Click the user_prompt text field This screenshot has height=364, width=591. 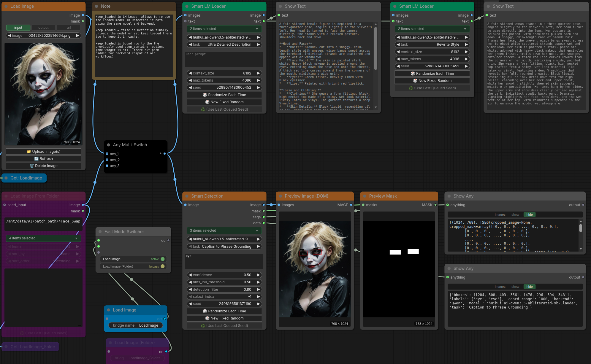[224, 59]
